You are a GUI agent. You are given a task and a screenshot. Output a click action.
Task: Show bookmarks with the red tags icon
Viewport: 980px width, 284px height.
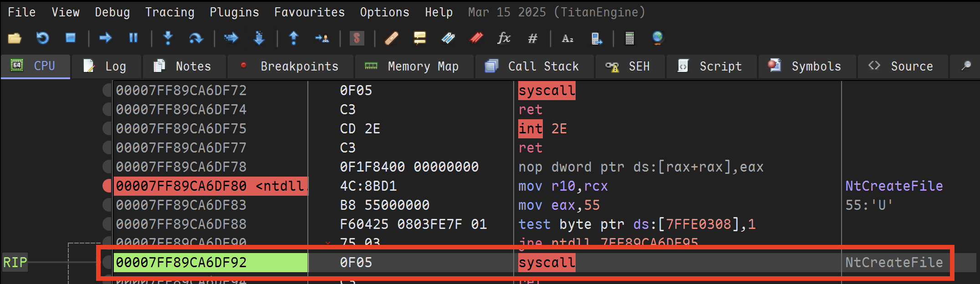tap(476, 38)
